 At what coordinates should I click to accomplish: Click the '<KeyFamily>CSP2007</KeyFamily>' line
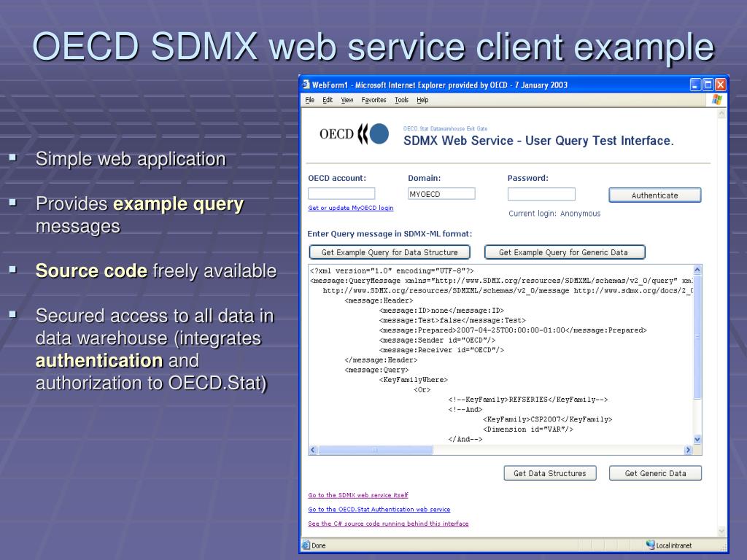tap(547, 419)
